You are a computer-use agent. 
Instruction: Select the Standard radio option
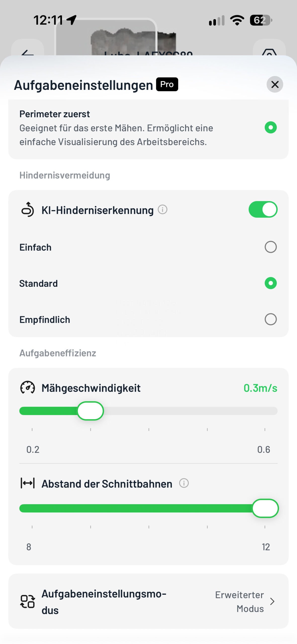click(271, 283)
